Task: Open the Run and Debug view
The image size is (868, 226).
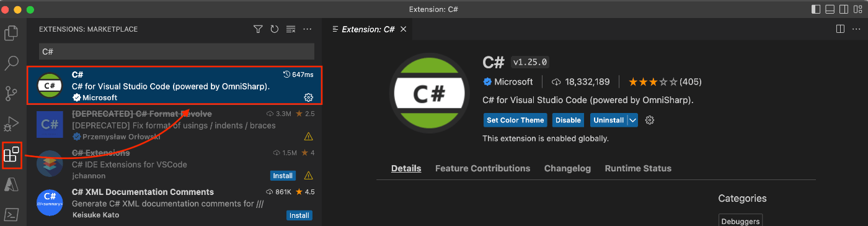Action: (x=11, y=124)
